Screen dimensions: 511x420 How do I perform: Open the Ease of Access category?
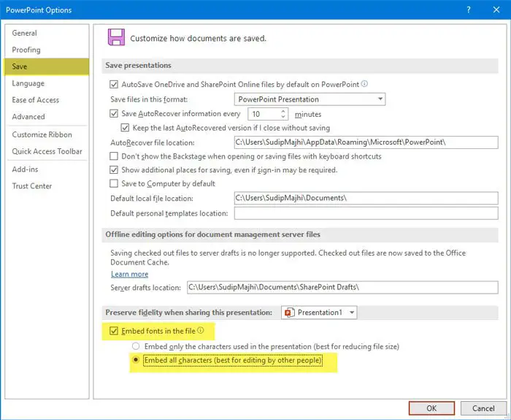[x=47, y=100]
